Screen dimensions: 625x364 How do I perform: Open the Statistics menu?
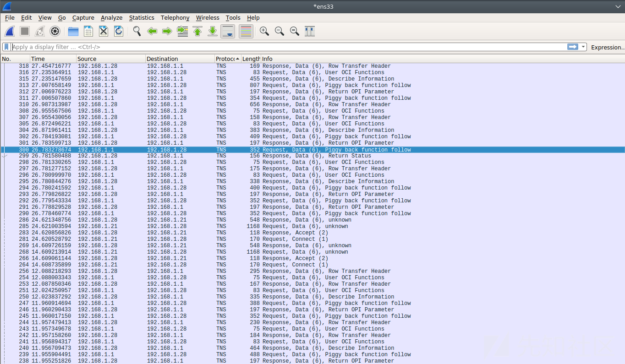[x=142, y=17]
